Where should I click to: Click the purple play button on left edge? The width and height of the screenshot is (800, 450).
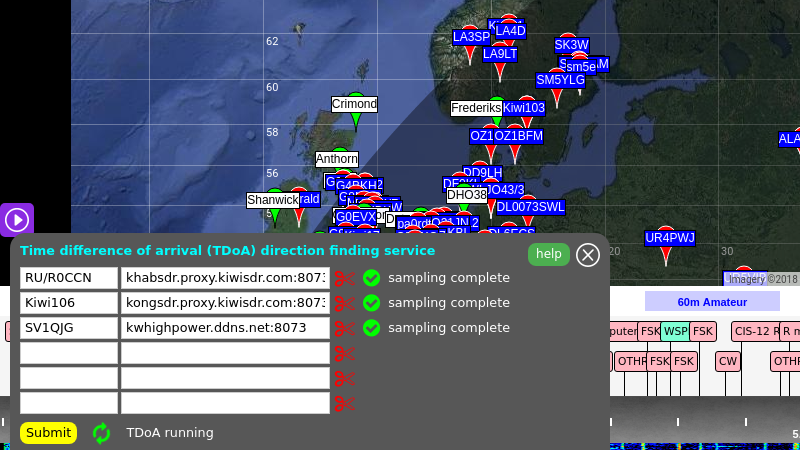(17, 219)
